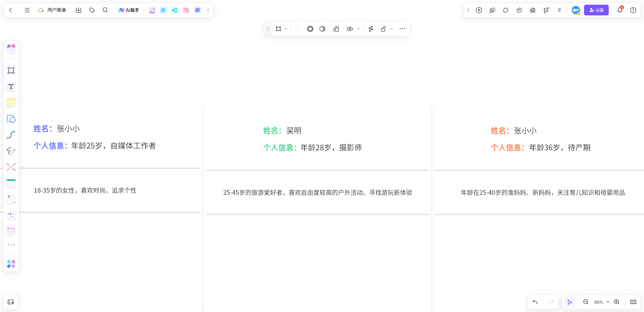Open the help question mark icon
This screenshot has width=644, height=312.
[633, 10]
